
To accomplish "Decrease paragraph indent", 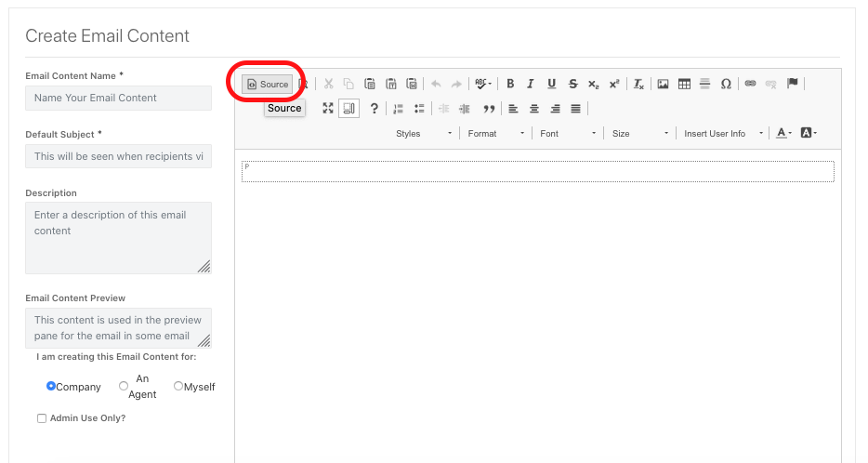I will (x=443, y=109).
